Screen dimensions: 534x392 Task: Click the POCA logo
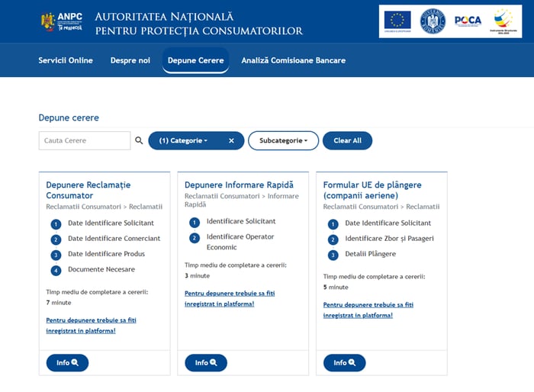click(468, 21)
